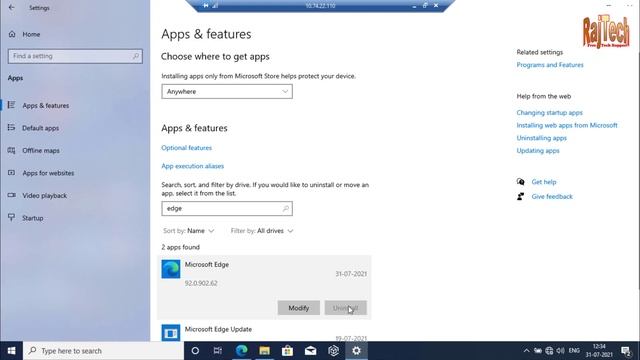
Task: Click the Uninstall button for Microsoft Edge
Action: tap(346, 308)
